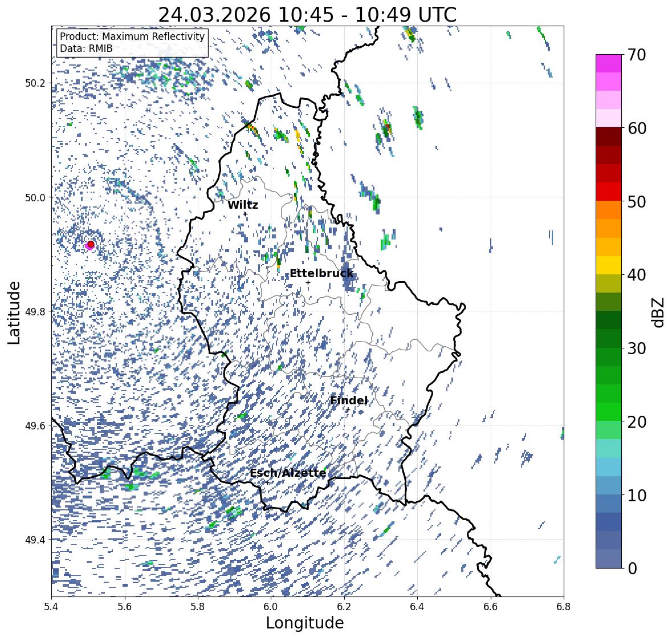Click the Wiltz station label
Viewport: 672px width, 637px height.
[243, 205]
